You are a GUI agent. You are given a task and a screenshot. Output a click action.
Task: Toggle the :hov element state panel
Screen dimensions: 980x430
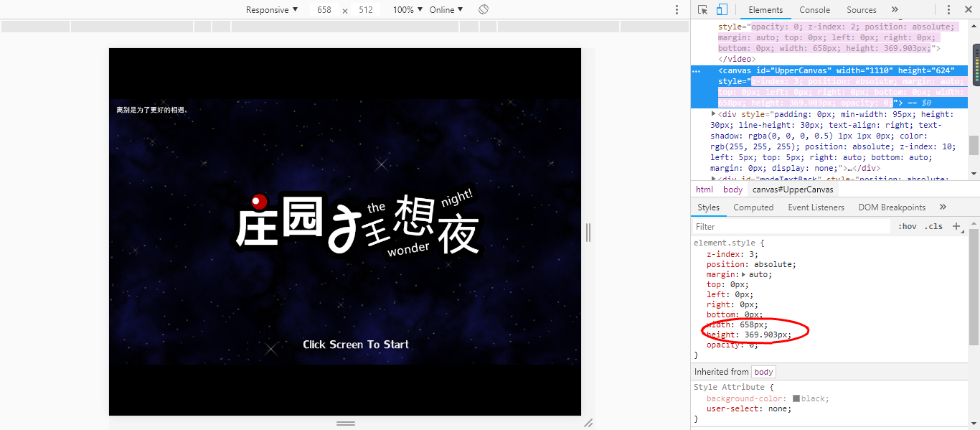click(x=908, y=226)
